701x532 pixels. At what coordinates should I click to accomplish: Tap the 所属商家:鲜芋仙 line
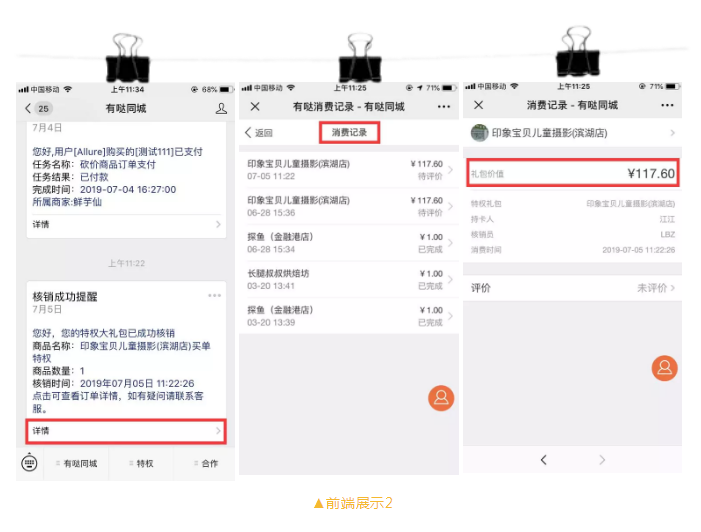67,202
